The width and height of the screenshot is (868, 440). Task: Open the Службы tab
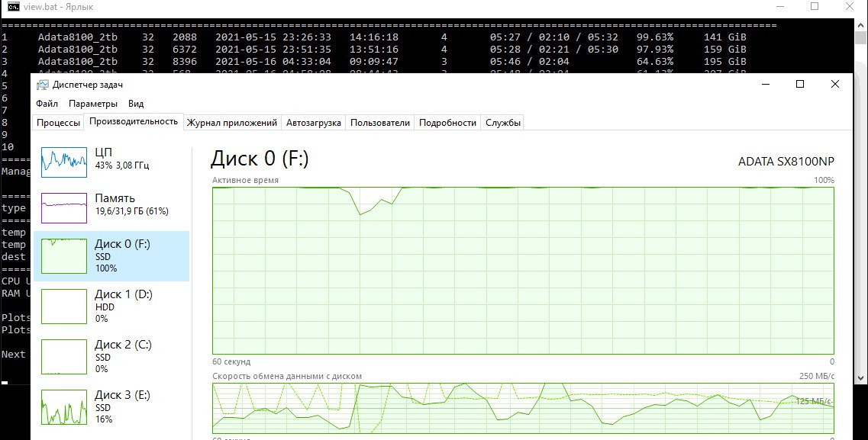coord(502,123)
